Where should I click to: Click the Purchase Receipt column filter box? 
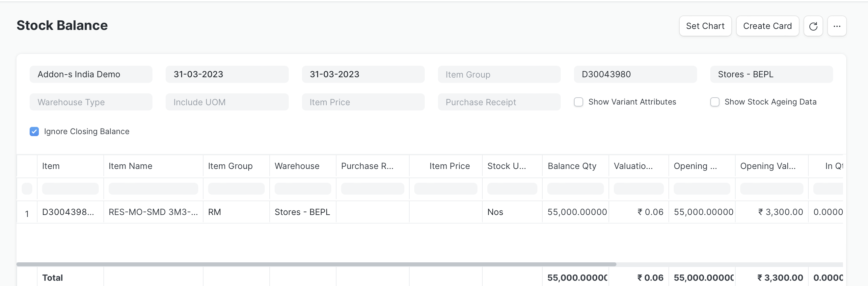coord(372,188)
